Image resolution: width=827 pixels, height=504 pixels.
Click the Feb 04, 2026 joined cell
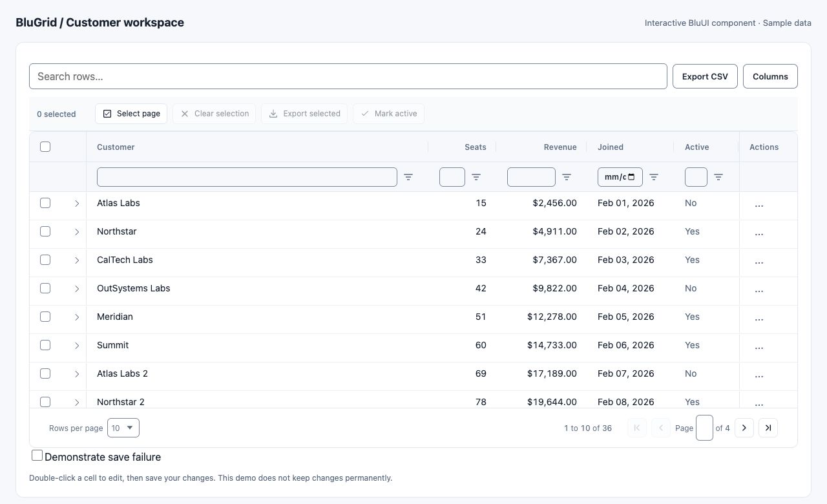[626, 288]
